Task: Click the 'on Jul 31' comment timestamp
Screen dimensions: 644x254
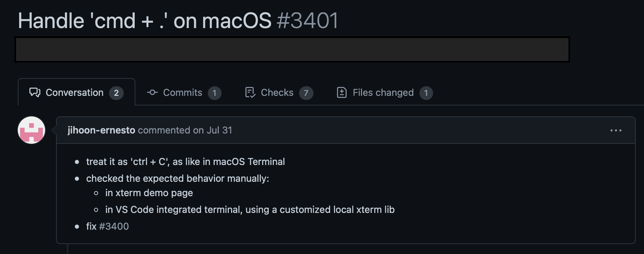Action: 213,130
